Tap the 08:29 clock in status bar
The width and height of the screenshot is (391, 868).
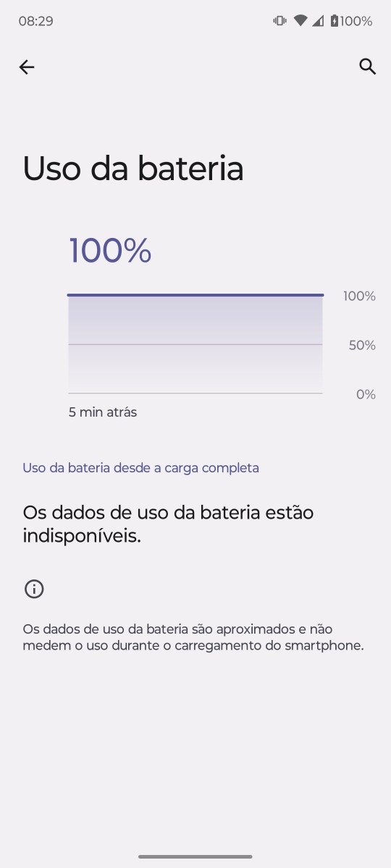pos(35,21)
